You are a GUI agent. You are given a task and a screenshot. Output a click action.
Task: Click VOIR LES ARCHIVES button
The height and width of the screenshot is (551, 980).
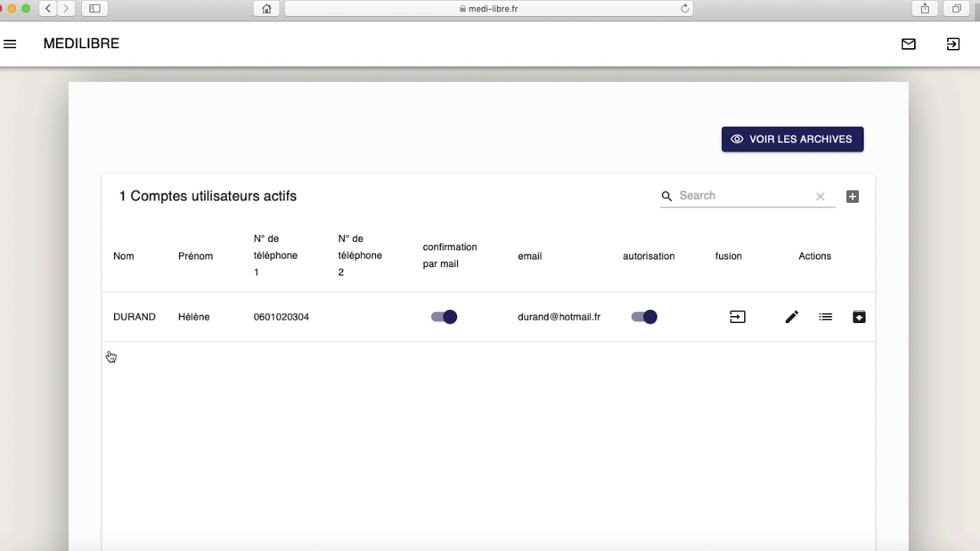tap(792, 139)
